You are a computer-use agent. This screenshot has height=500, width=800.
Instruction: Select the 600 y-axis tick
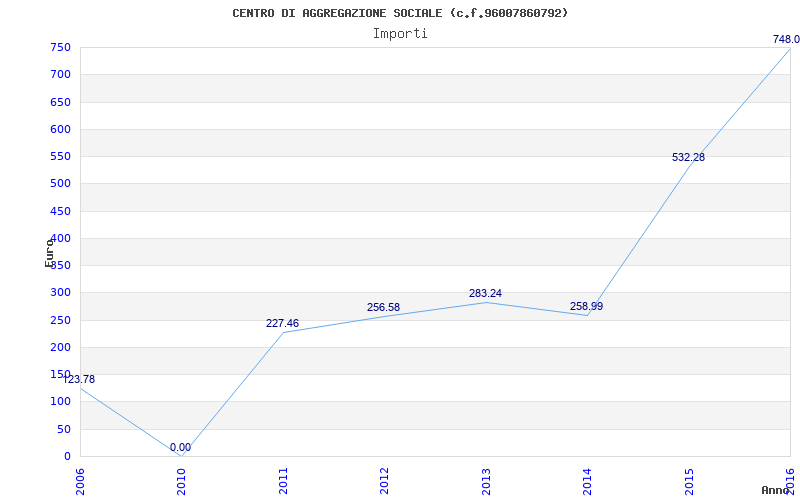point(60,129)
